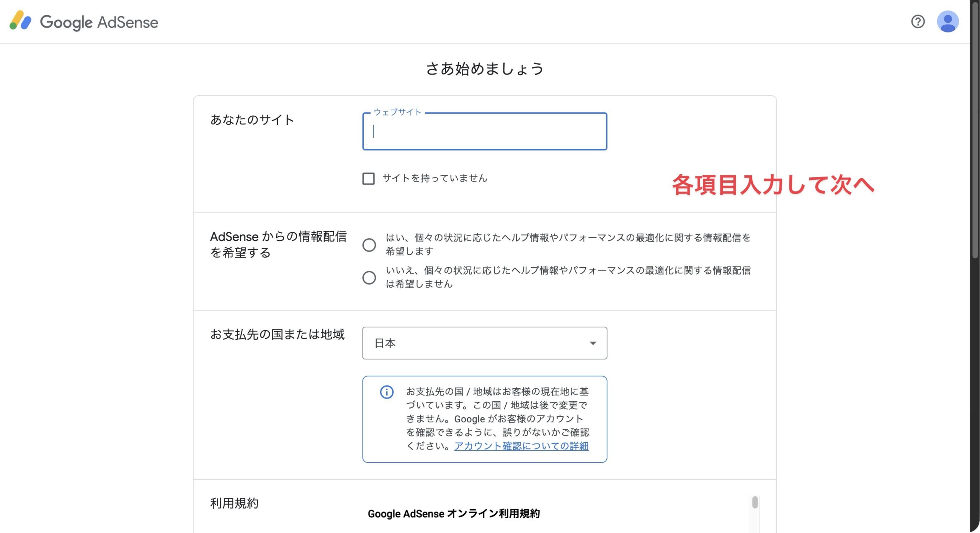Click the page's main vertical scrollbar

coord(975,130)
